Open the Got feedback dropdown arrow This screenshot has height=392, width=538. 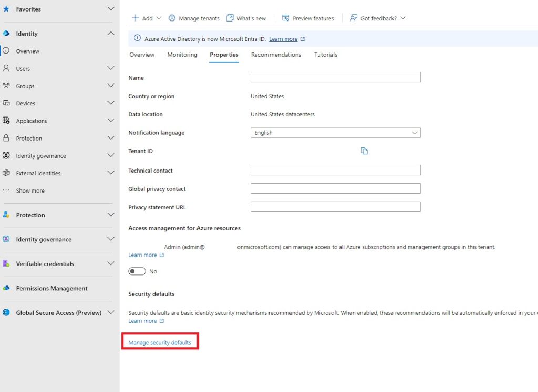(403, 18)
